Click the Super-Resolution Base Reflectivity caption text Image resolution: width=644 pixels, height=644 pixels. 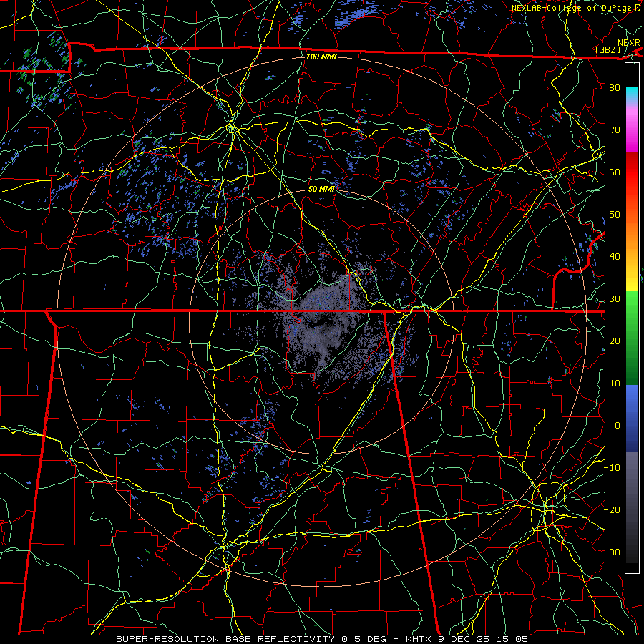[321, 639]
